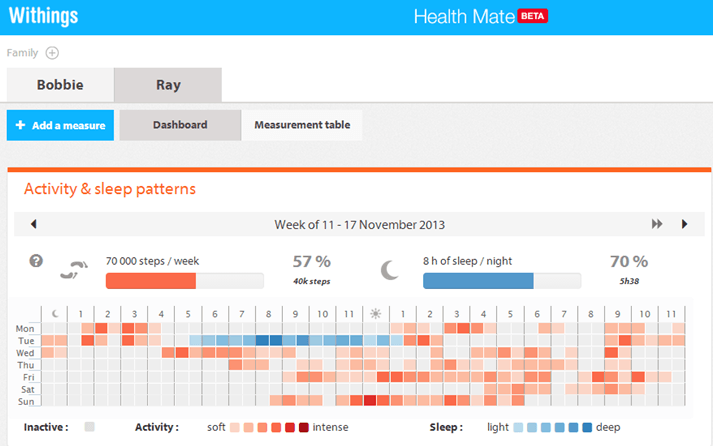Click the deepest blue sleep legend swatch
This screenshot has width=713, height=446.
[587, 427]
